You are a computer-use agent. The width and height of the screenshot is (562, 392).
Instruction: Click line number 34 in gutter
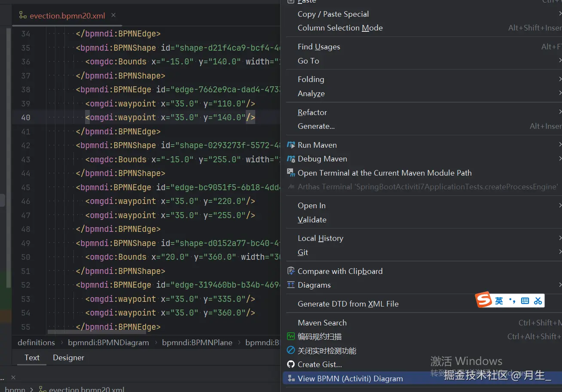click(26, 34)
